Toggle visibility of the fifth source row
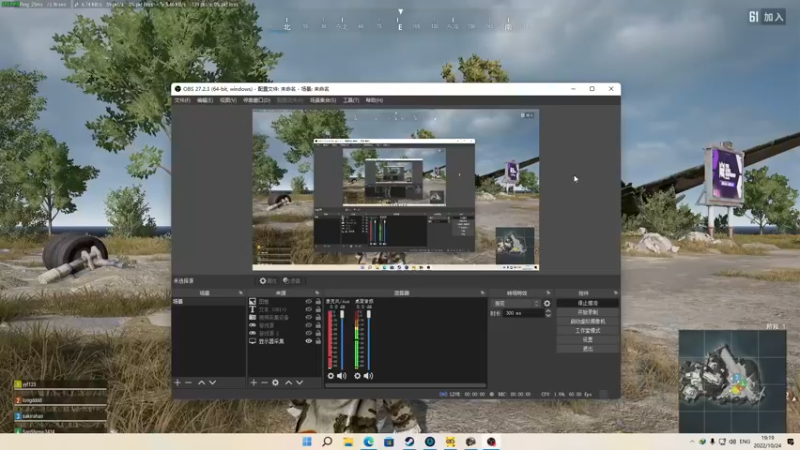The image size is (800, 450). [x=309, y=333]
